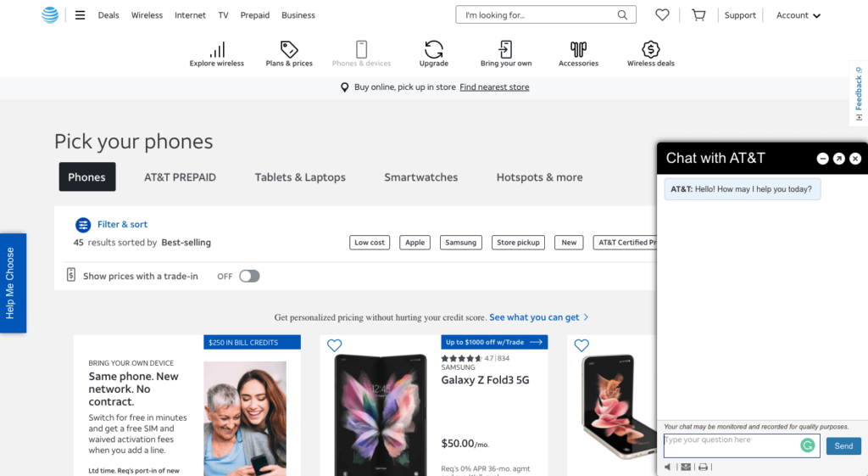
Task: Click Find nearest store link
Action: [x=494, y=87]
